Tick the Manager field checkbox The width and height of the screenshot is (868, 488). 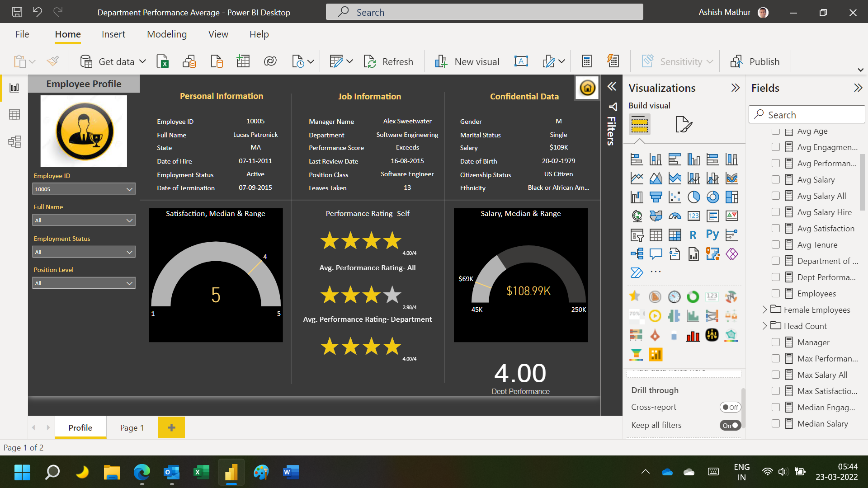click(x=776, y=343)
